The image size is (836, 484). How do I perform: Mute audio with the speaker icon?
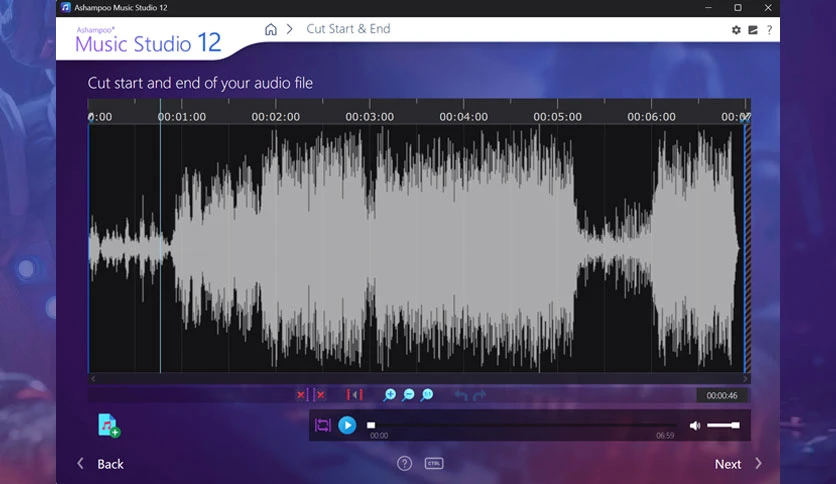[x=695, y=425]
